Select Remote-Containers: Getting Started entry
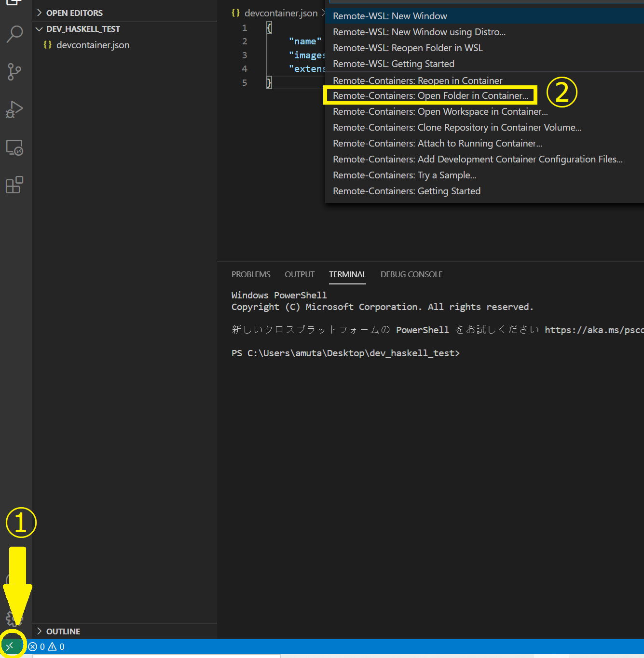644x658 pixels. (484, 191)
